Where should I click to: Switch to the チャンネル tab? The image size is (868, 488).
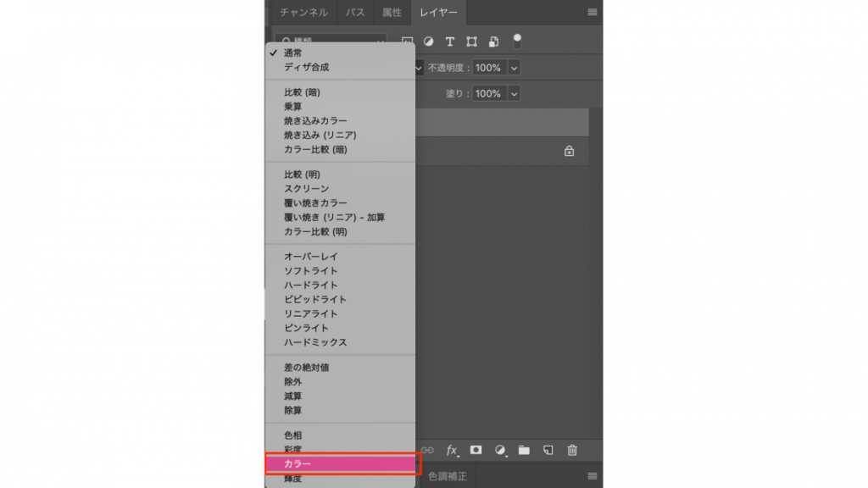pyautogui.click(x=303, y=12)
